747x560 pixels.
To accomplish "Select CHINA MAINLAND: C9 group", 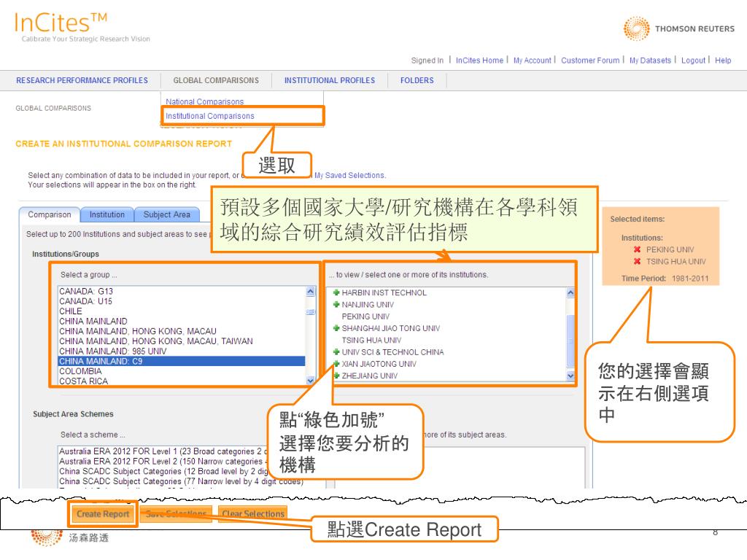I will click(182, 361).
